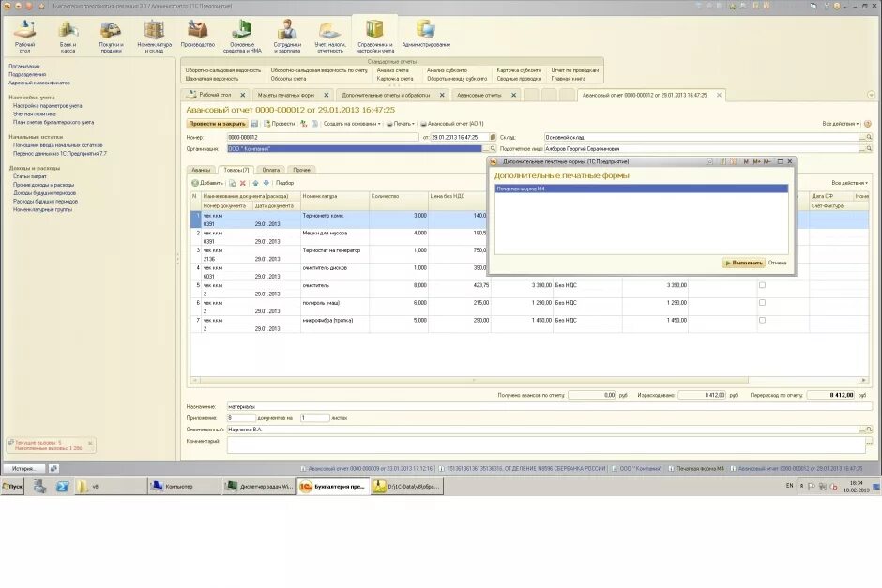Open the Банк и касса section
Image resolution: width=882 pixels, height=588 pixels.
68,37
